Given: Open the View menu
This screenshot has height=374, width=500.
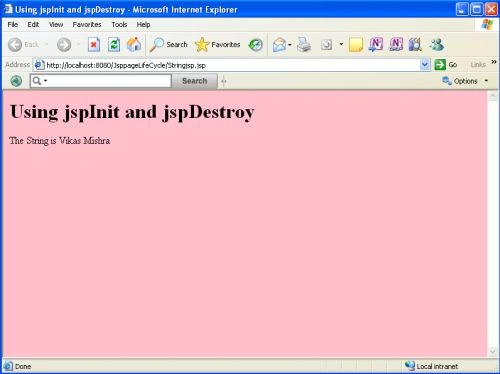Looking at the screenshot, I should 56,24.
